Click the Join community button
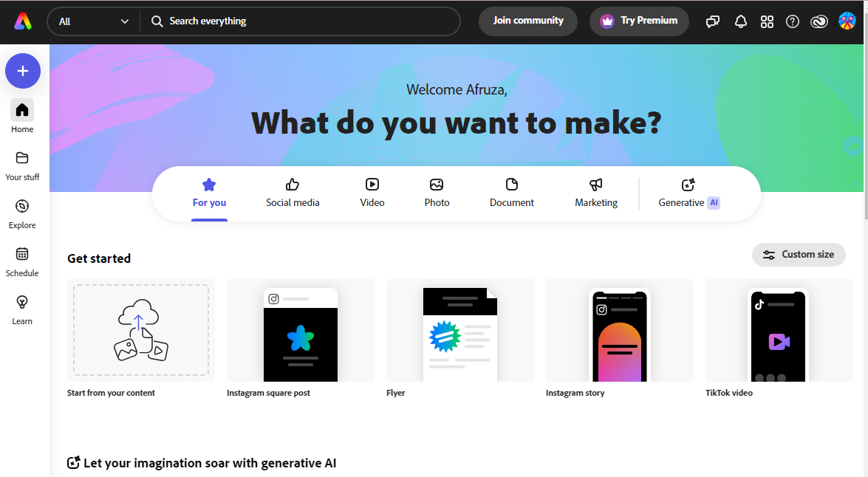The image size is (868, 477). pos(527,21)
